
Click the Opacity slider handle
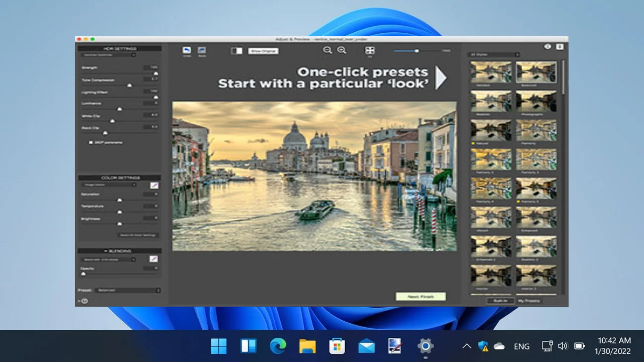pos(83,274)
